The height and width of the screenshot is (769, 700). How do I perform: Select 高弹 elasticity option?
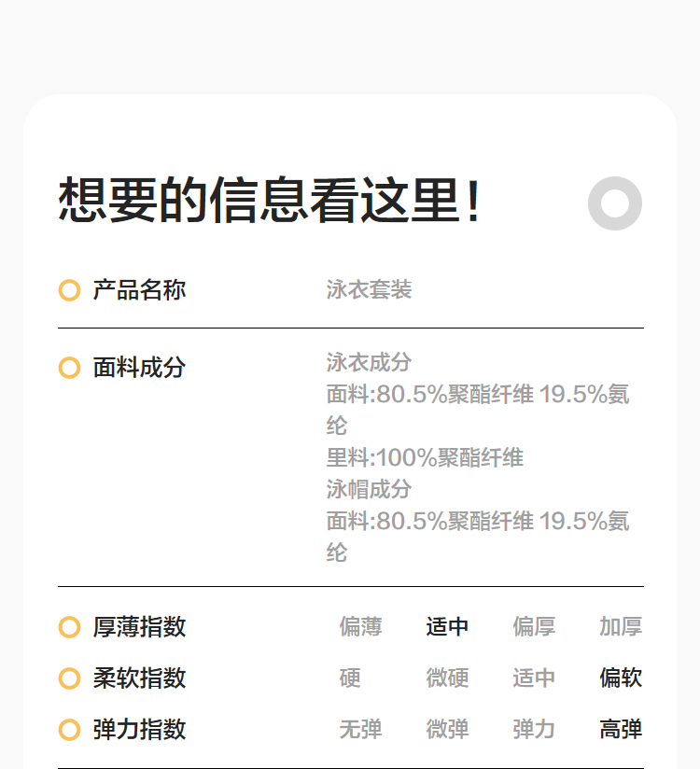621,730
